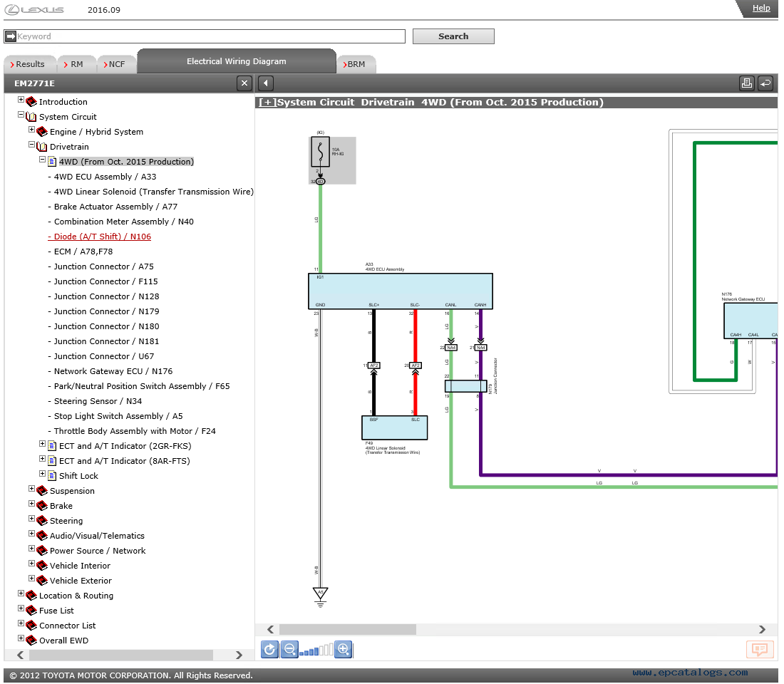Expand the Shift Lock tree node

43,474
